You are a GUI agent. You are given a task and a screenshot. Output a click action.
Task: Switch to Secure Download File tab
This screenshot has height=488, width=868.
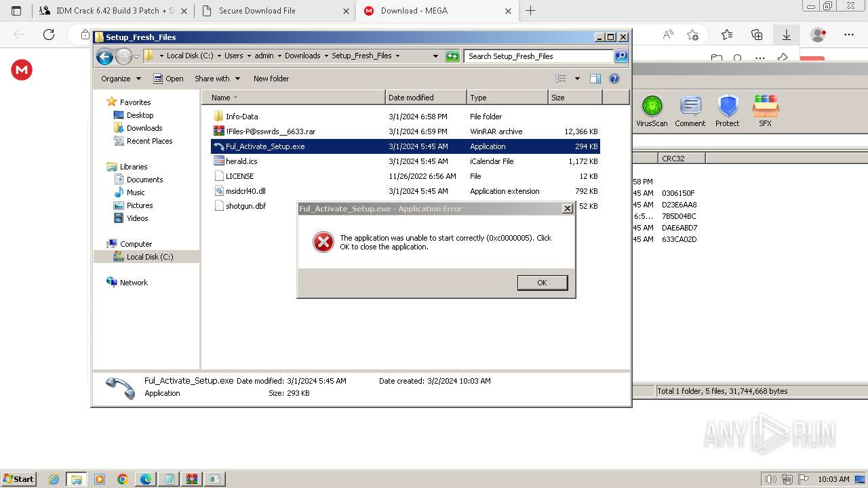[x=275, y=11]
